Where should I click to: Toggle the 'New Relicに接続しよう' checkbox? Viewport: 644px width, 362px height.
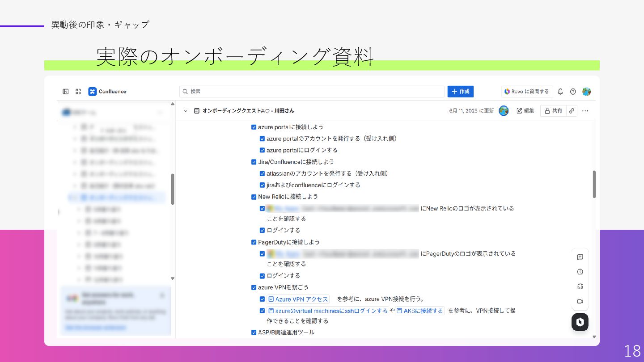pos(254,197)
